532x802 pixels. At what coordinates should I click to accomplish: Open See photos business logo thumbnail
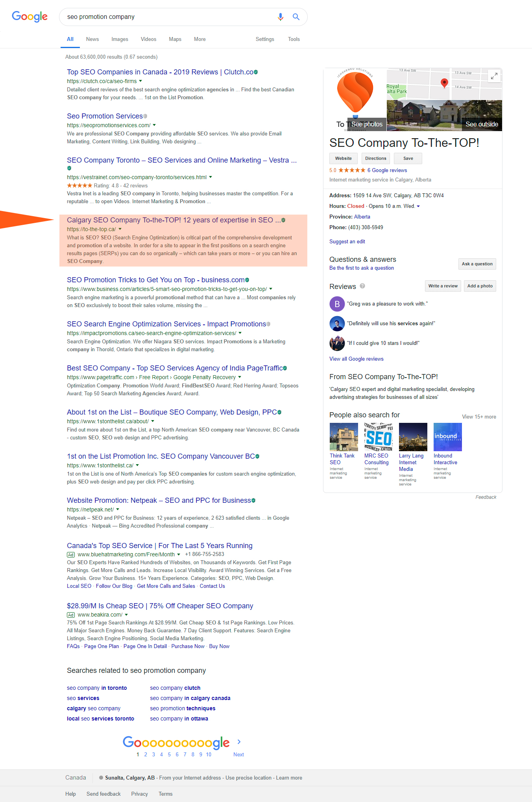click(355, 100)
